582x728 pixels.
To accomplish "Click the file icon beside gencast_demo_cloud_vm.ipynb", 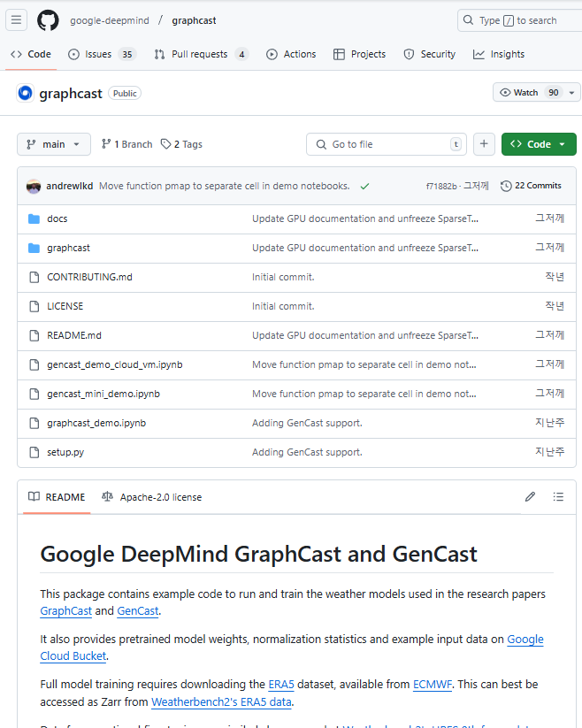I will coord(34,365).
